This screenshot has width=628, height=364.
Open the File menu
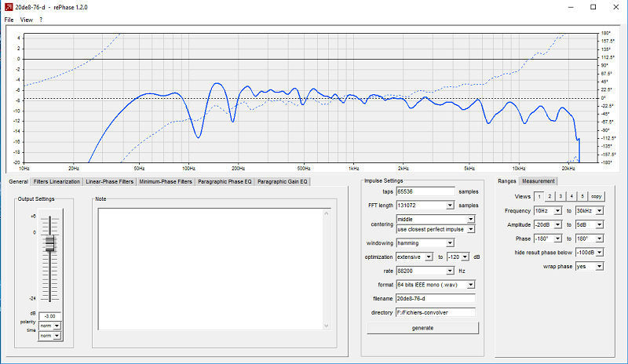(9, 20)
